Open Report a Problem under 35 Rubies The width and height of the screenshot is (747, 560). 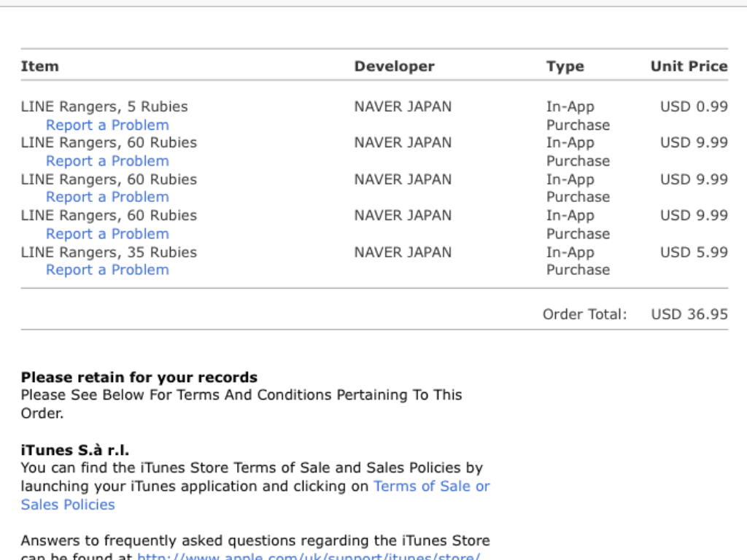[107, 270]
